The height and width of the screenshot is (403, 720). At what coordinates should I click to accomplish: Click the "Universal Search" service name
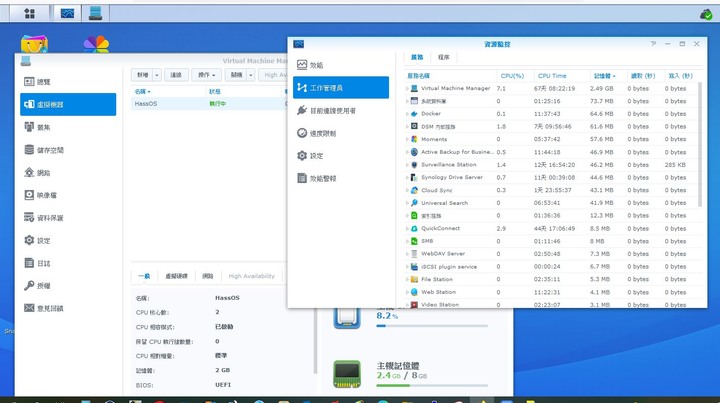click(x=444, y=202)
